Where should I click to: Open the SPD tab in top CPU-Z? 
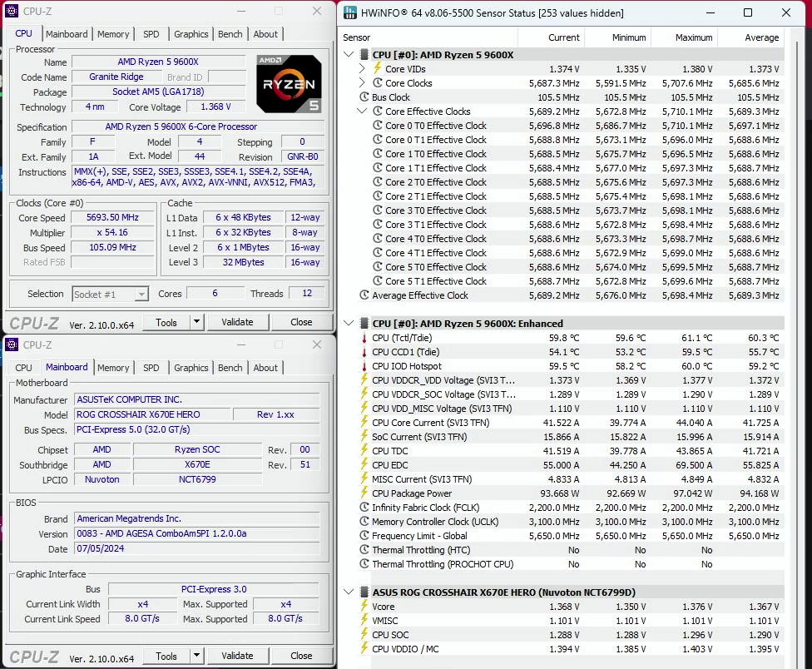[151, 34]
